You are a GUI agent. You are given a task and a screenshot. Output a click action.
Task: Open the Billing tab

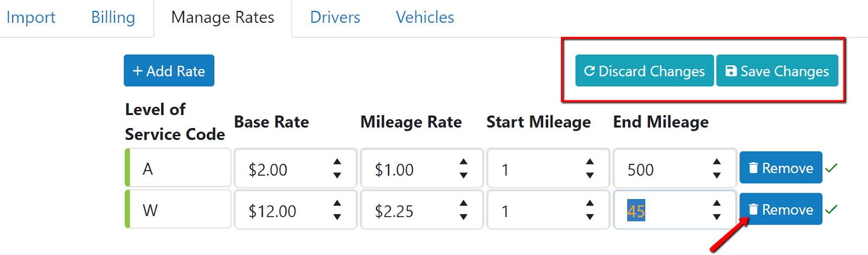[x=113, y=17]
